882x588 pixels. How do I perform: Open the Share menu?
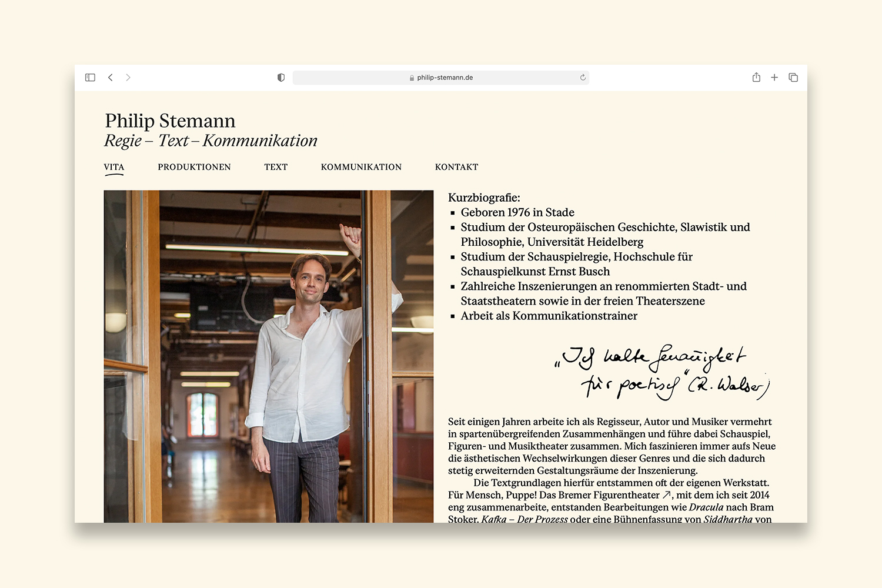[x=756, y=78]
